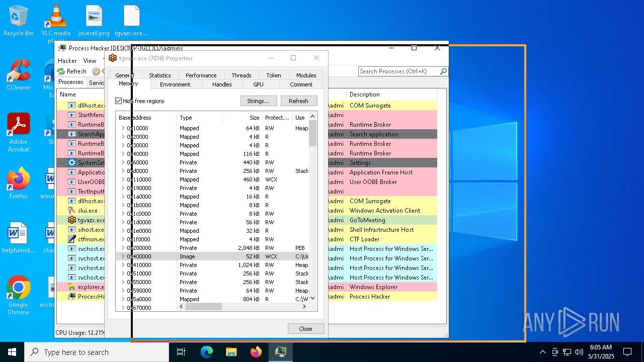Switch to Comment tab
Screen dimensions: 644x362
coord(301,84)
